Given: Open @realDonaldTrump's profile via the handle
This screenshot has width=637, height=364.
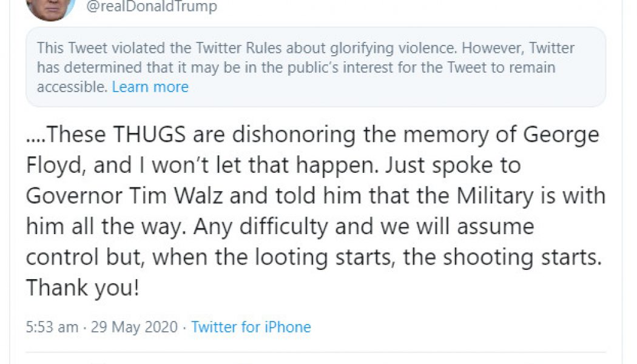Looking at the screenshot, I should pos(152,7).
